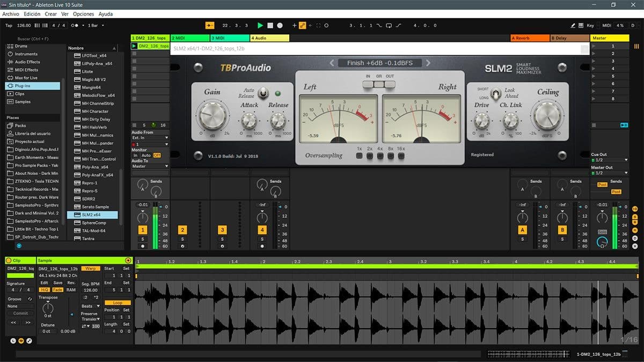Viewport: 644px width, 362px height.
Task: Open the Cue Out 1/2 dropdown
Action: coord(609,160)
